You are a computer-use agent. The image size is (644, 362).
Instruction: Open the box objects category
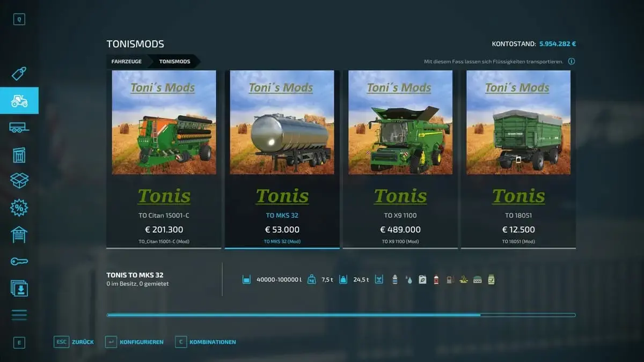[x=19, y=181]
